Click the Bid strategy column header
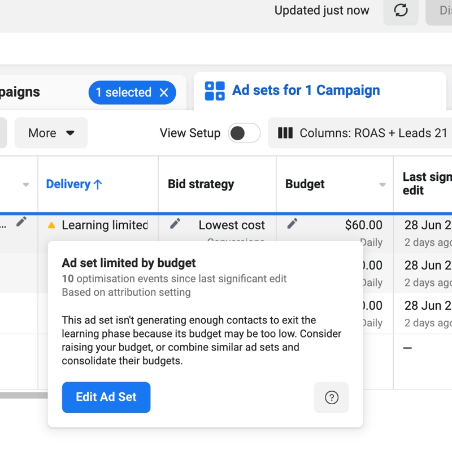The width and height of the screenshot is (452, 476). click(201, 184)
